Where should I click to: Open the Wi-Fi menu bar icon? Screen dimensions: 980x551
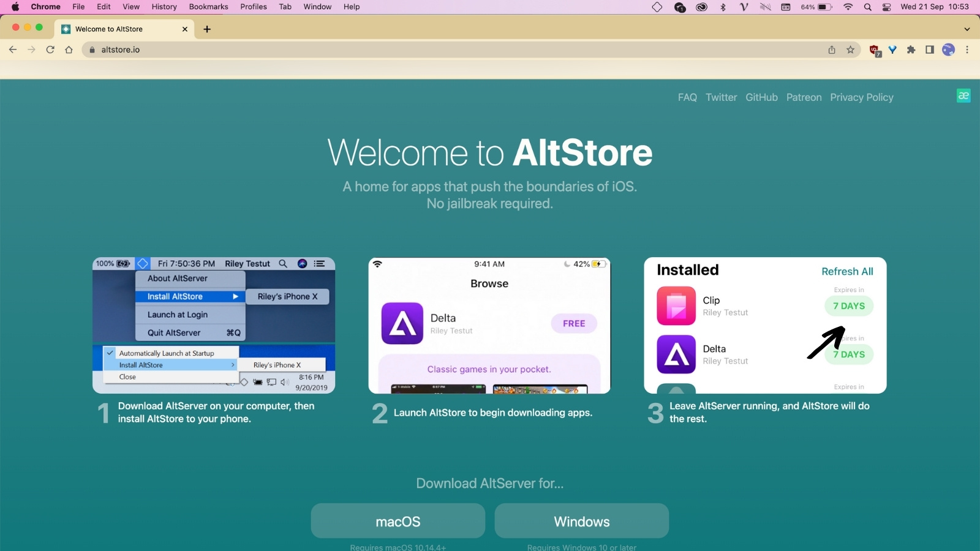[848, 7]
